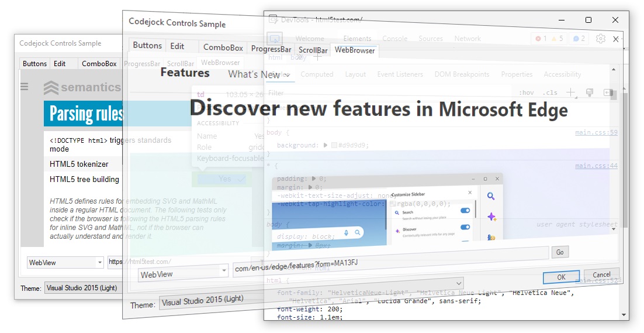This screenshot has width=644, height=333.
Task: Open the DevTools issues badge showing 2
Action: coord(579,38)
